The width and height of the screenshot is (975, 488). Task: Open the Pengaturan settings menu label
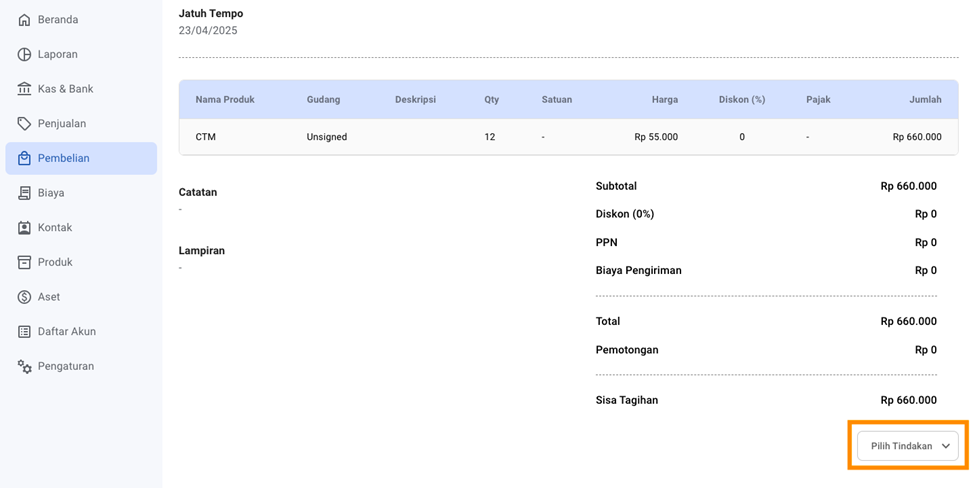66,366
